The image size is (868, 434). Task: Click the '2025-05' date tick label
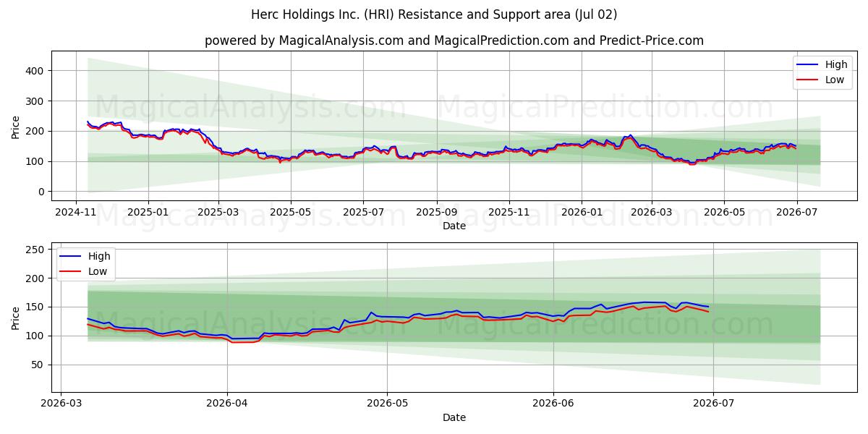pos(291,213)
